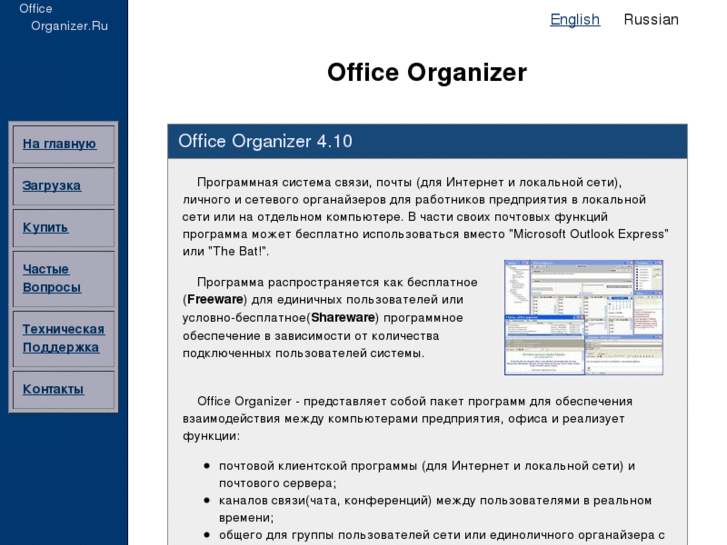Image resolution: width=727 pixels, height=545 pixels.
Task: Click the bullet line starting "общего для группы пользователей"
Action: pyautogui.click(x=441, y=535)
